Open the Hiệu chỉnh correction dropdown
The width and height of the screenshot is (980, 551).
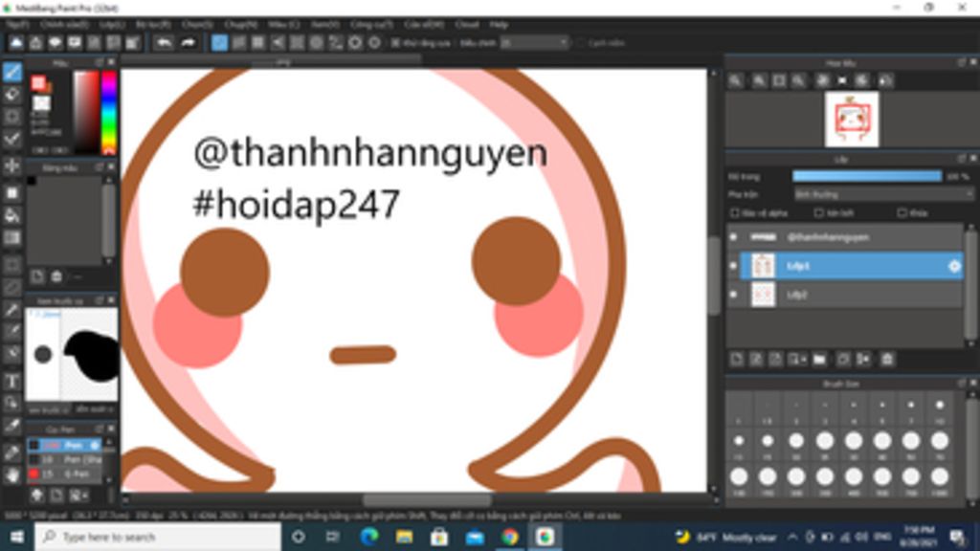tap(535, 43)
